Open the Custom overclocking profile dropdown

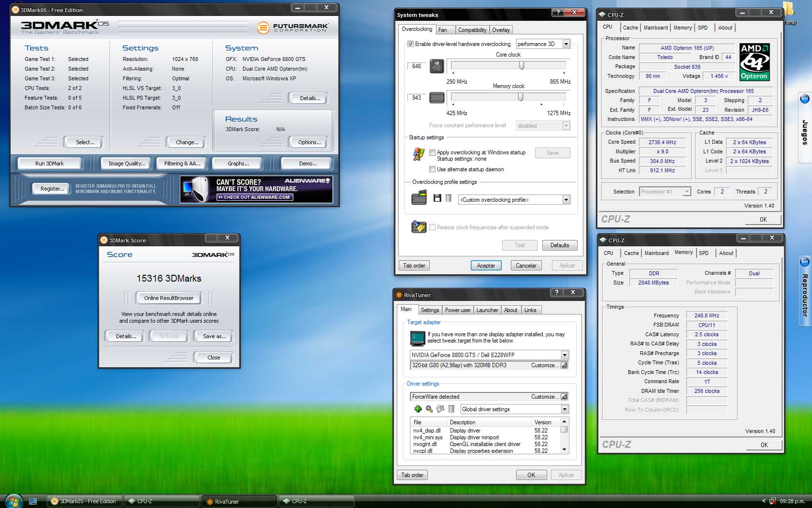(566, 200)
